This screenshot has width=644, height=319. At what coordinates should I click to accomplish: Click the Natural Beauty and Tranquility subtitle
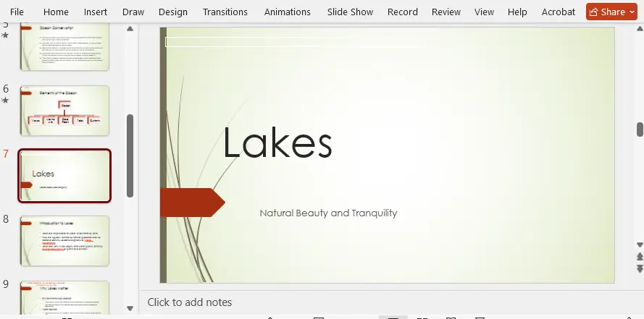328,213
